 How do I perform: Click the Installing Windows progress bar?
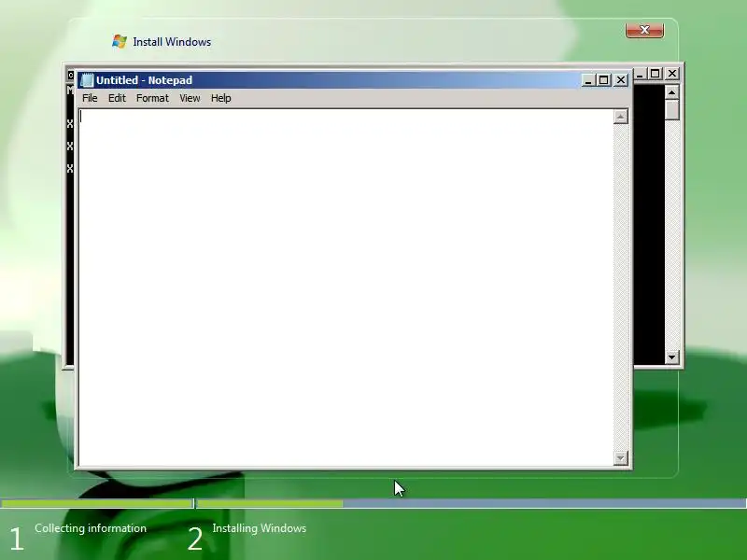click(x=472, y=503)
